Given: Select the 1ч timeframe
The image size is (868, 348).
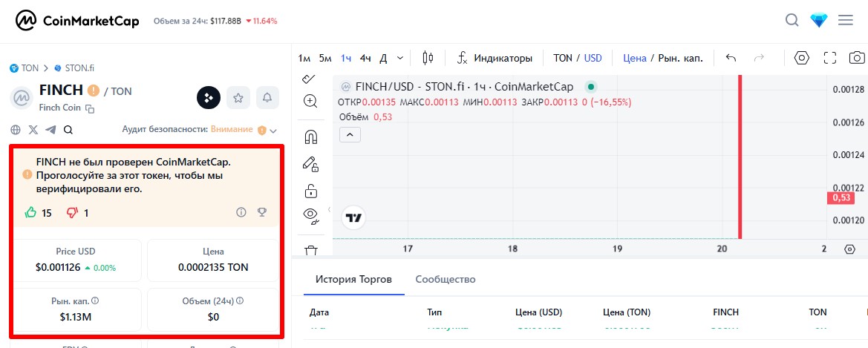Looking at the screenshot, I should 346,58.
